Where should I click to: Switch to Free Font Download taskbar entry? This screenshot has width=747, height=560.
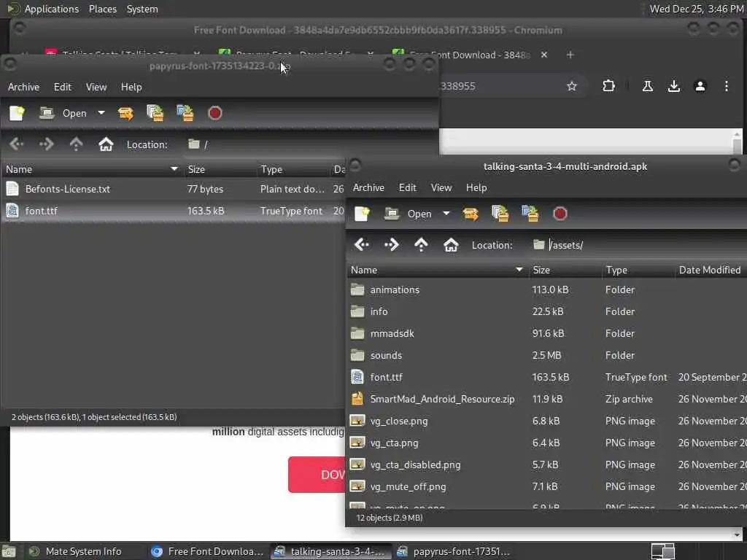[x=207, y=551]
